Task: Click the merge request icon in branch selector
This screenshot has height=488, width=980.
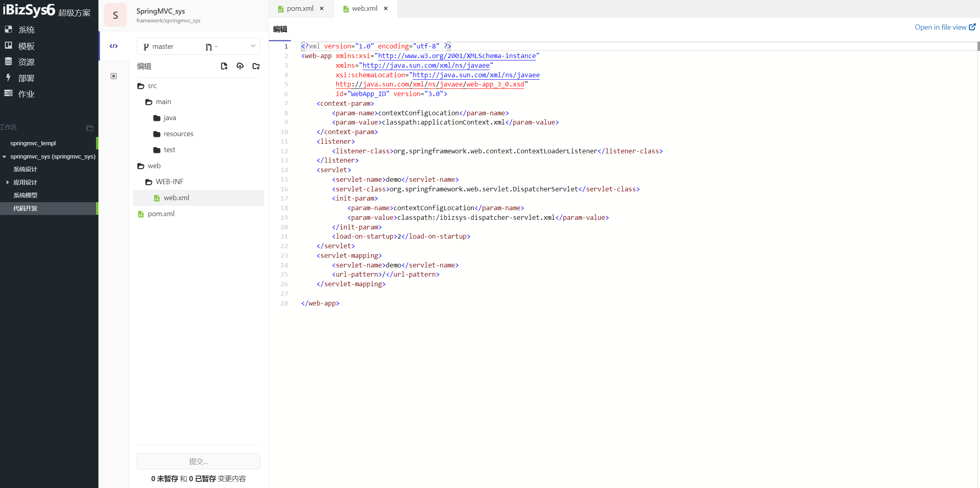Action: click(208, 47)
